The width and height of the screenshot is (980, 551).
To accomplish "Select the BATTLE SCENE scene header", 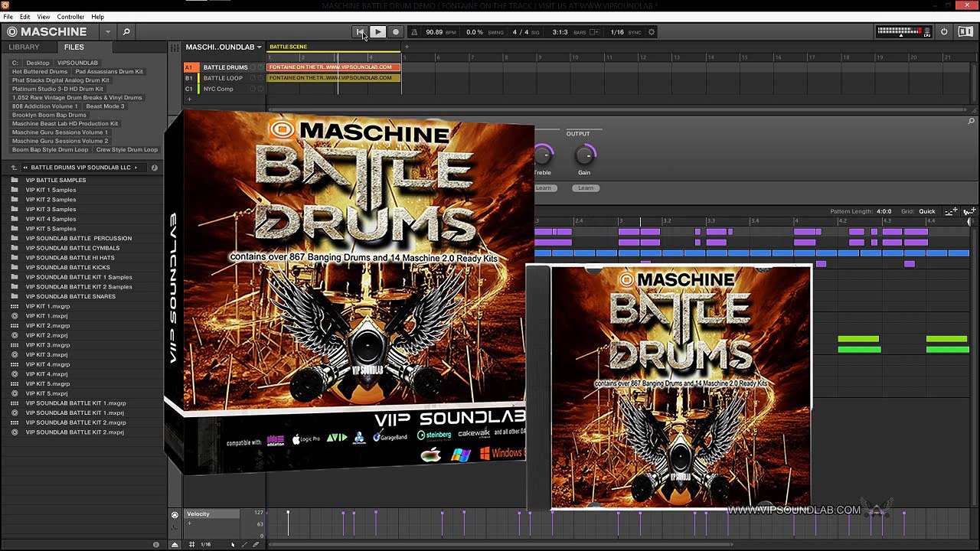I will click(333, 47).
